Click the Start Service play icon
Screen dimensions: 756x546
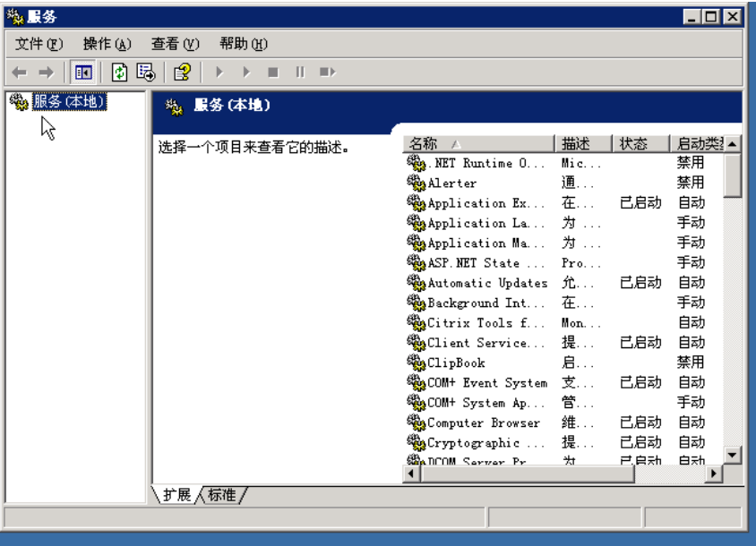click(219, 73)
